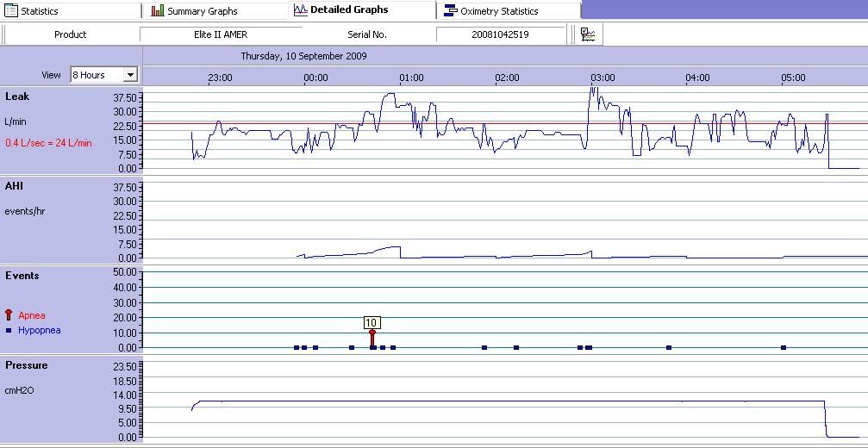Click the Thursday, 10 September 2009 date header
This screenshot has width=868, height=448.
coord(303,56)
